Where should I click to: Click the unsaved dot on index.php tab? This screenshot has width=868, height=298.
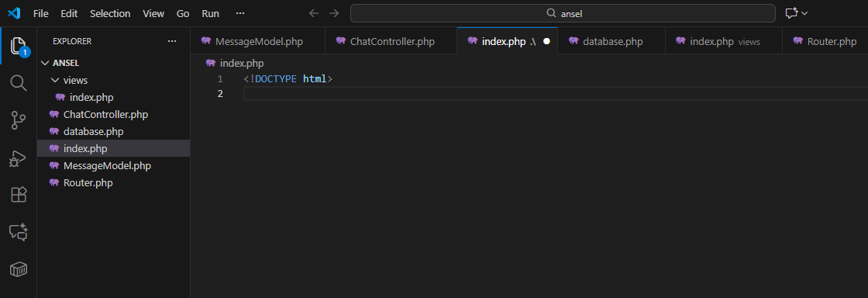[x=546, y=41]
